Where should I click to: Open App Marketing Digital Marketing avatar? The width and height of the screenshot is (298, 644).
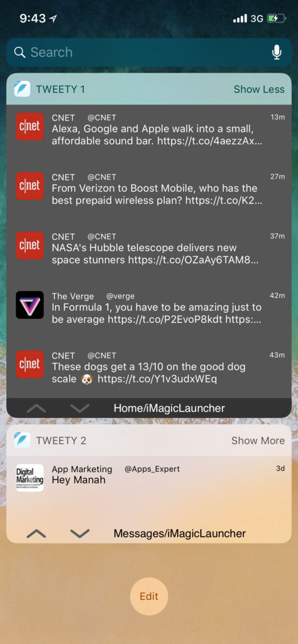tap(30, 478)
